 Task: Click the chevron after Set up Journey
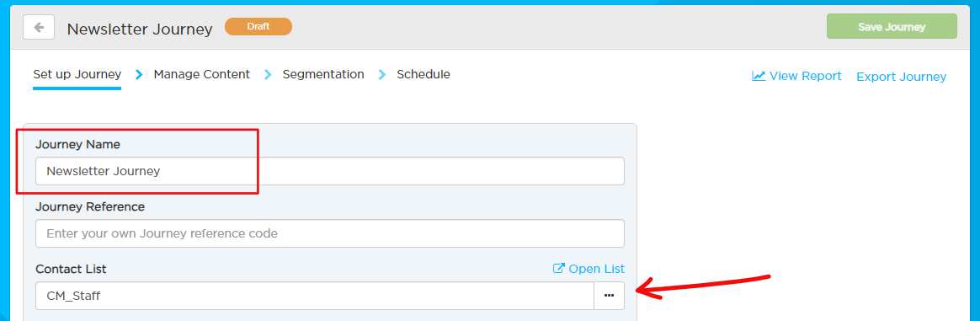click(139, 74)
